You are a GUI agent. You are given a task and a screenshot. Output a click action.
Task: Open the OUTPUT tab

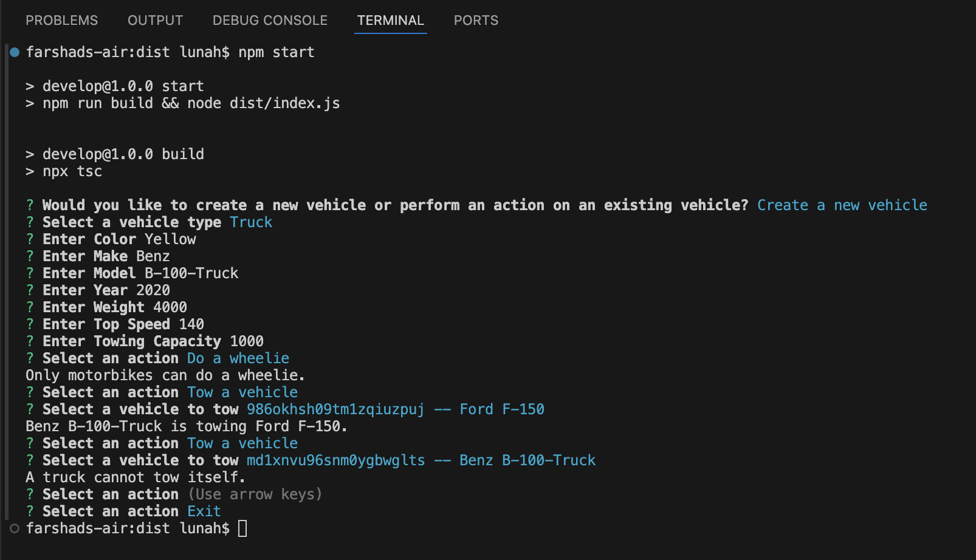(154, 20)
